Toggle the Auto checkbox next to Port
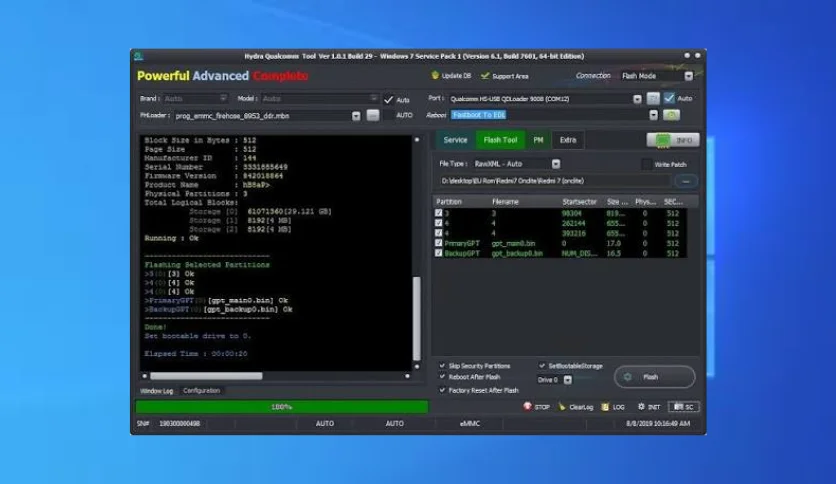 669,98
